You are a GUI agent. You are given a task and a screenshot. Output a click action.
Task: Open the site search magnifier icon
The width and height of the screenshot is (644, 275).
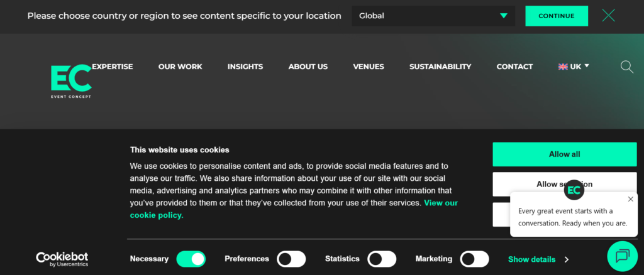pyautogui.click(x=626, y=67)
